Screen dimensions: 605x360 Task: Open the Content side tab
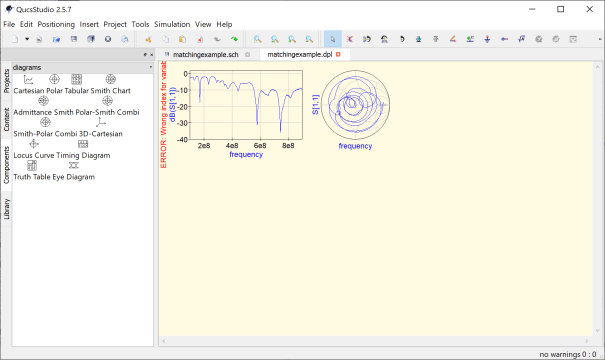pyautogui.click(x=6, y=120)
